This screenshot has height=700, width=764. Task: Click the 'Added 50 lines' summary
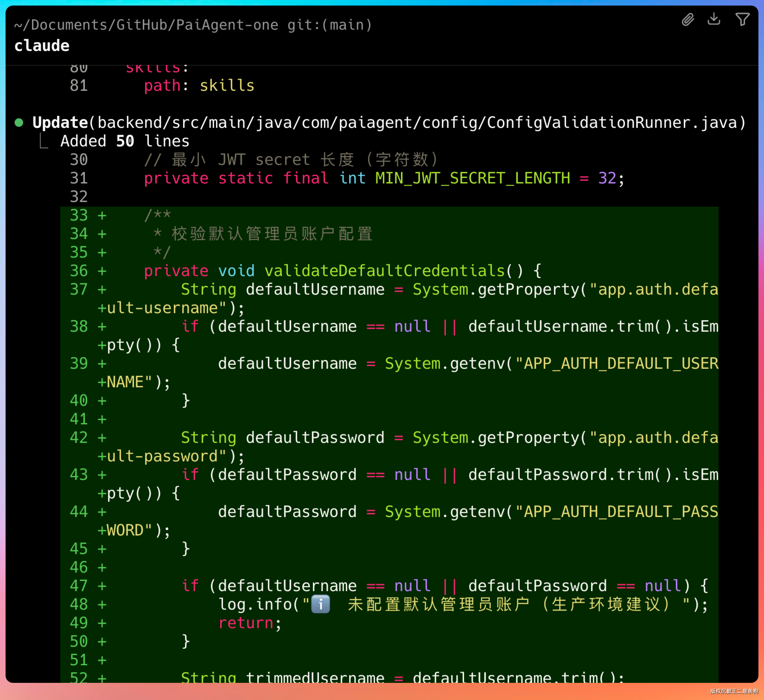tap(125, 141)
